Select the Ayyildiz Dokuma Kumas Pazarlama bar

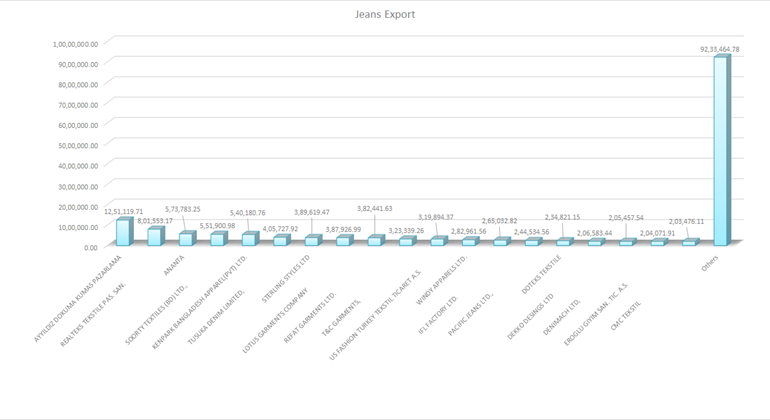(x=124, y=231)
